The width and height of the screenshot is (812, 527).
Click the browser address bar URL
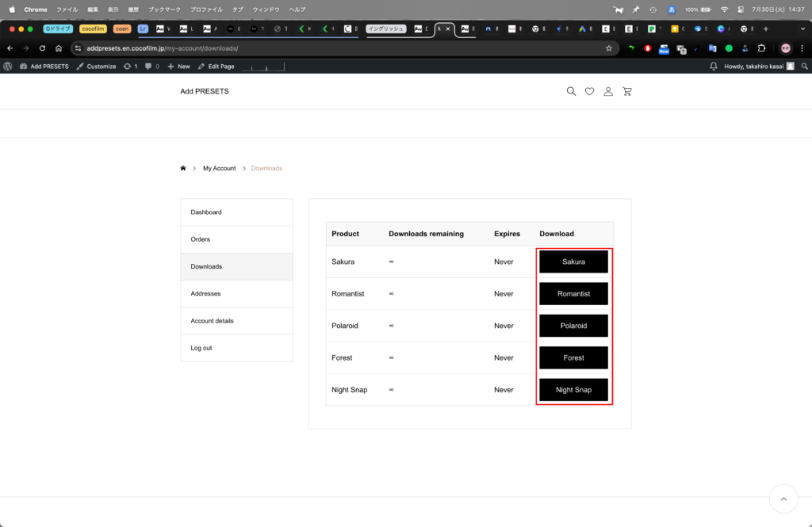pos(163,48)
